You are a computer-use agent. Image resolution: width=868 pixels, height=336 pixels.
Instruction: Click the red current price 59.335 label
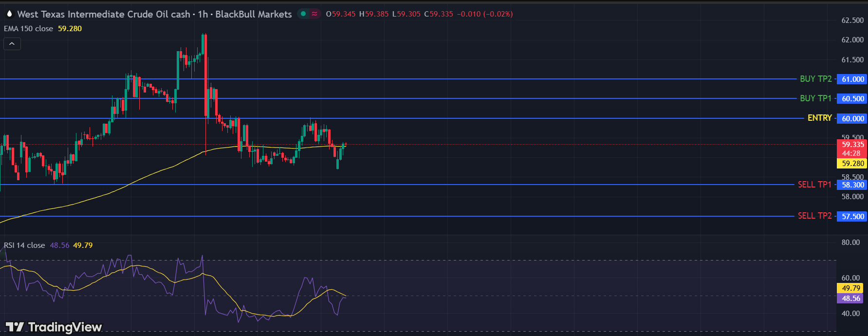[852, 145]
